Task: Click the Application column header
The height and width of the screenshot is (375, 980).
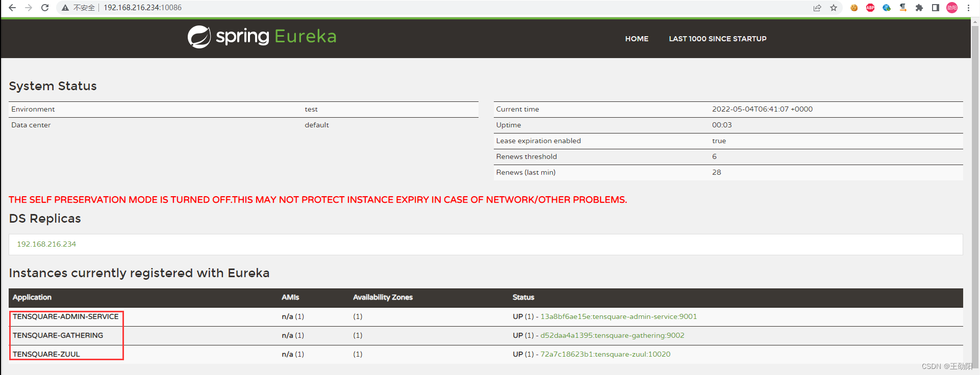Action: coord(32,297)
